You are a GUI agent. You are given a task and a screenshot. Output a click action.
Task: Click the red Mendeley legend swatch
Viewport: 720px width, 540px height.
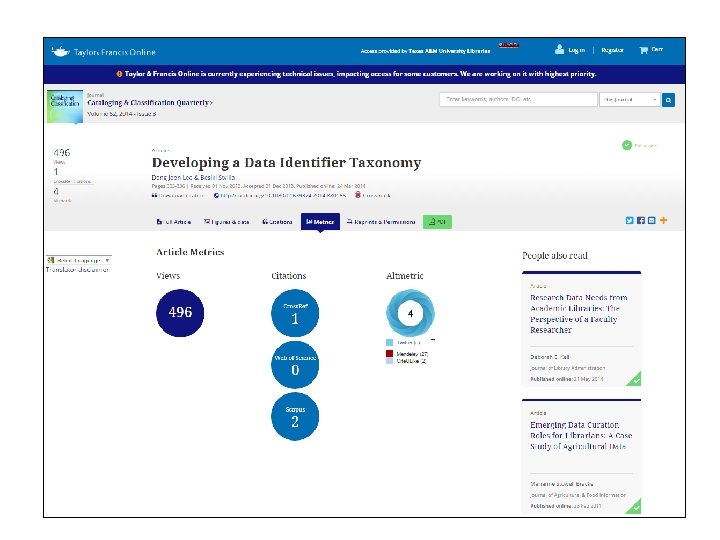coord(389,354)
